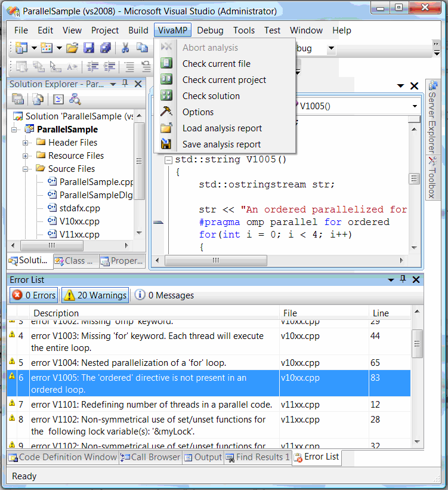Toggle the 0 Messages filter button
Screen dimensions: 448x490
tap(164, 295)
